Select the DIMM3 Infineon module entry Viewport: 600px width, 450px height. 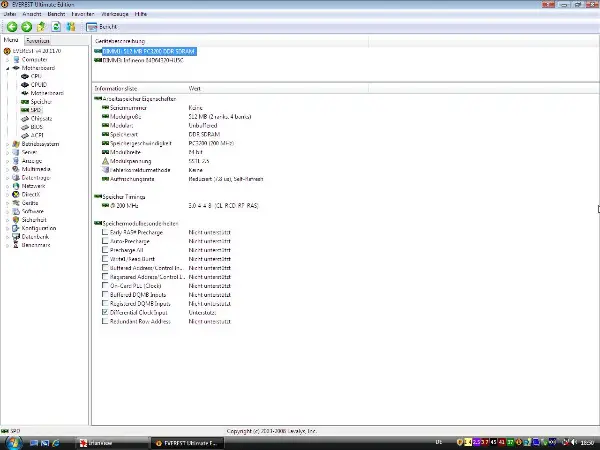point(145,58)
